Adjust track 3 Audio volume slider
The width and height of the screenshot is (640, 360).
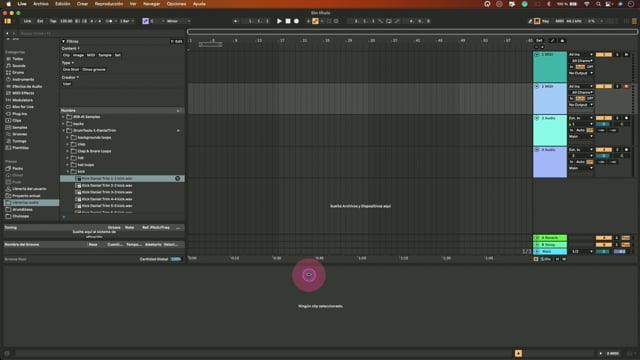603,124
